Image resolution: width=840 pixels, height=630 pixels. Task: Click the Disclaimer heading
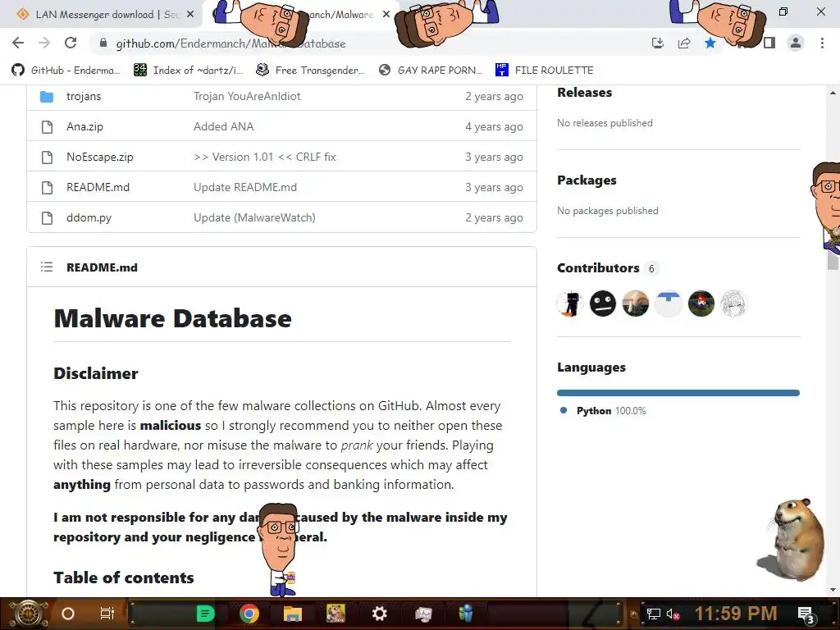pyautogui.click(x=96, y=373)
